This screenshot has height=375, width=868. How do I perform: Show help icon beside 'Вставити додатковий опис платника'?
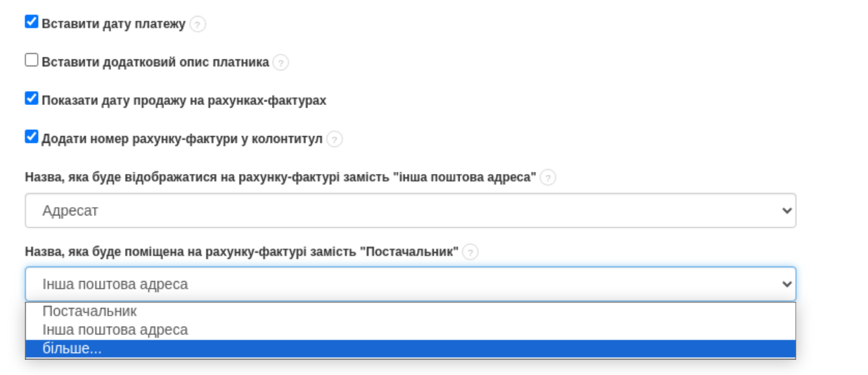coord(280,63)
